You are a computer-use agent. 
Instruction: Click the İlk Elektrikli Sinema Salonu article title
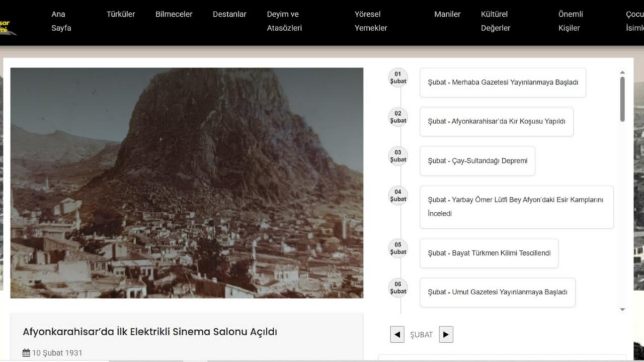point(151,332)
